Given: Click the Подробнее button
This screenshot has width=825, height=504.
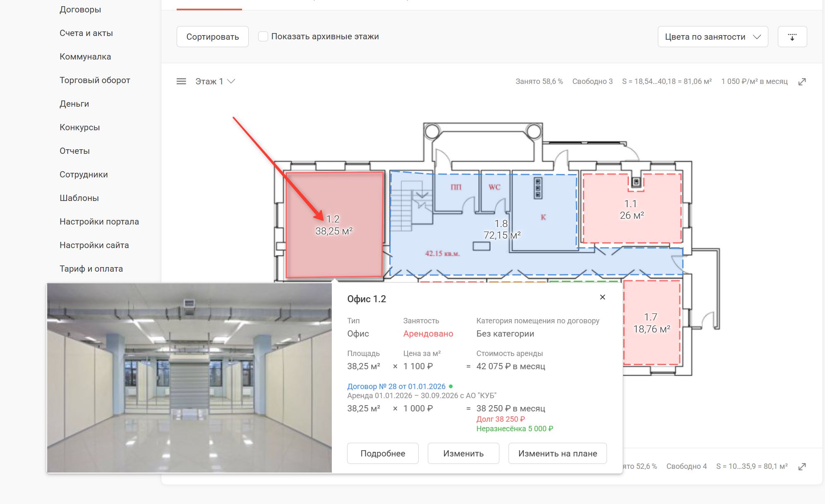Looking at the screenshot, I should 383,454.
